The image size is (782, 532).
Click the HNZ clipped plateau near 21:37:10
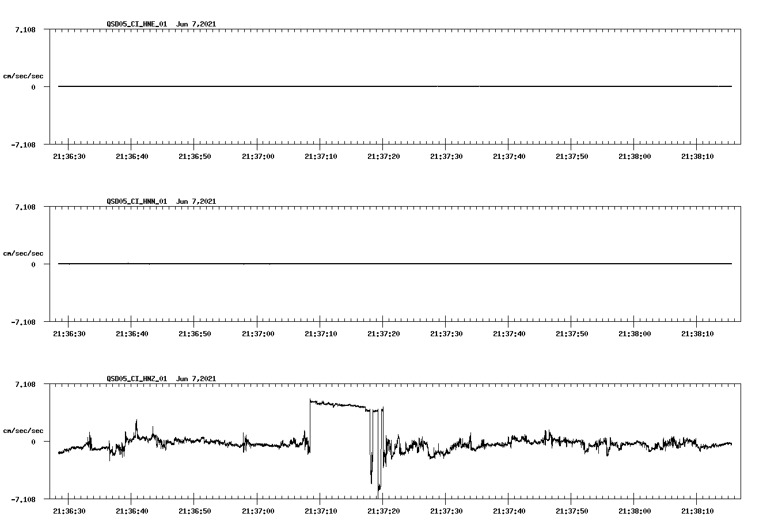coord(338,404)
